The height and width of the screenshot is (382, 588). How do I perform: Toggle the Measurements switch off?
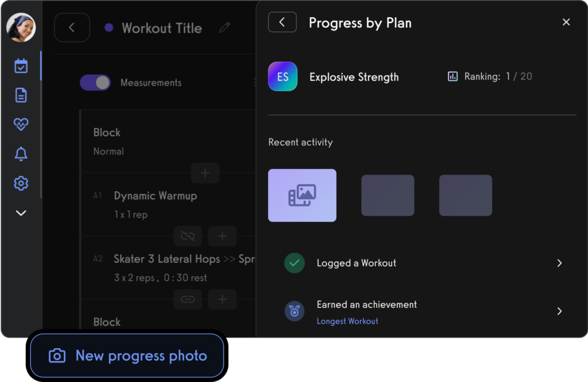[x=95, y=82]
